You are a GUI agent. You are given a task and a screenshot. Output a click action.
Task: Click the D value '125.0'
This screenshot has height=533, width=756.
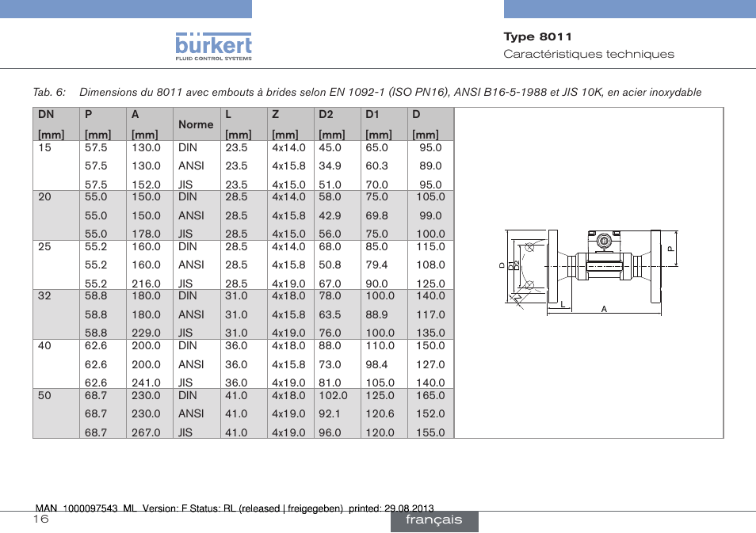point(430,284)
